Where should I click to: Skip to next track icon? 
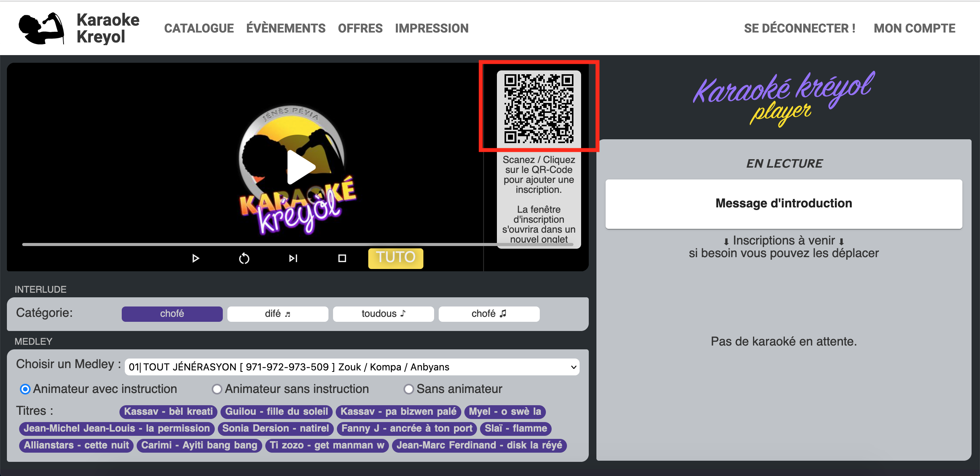pos(293,259)
